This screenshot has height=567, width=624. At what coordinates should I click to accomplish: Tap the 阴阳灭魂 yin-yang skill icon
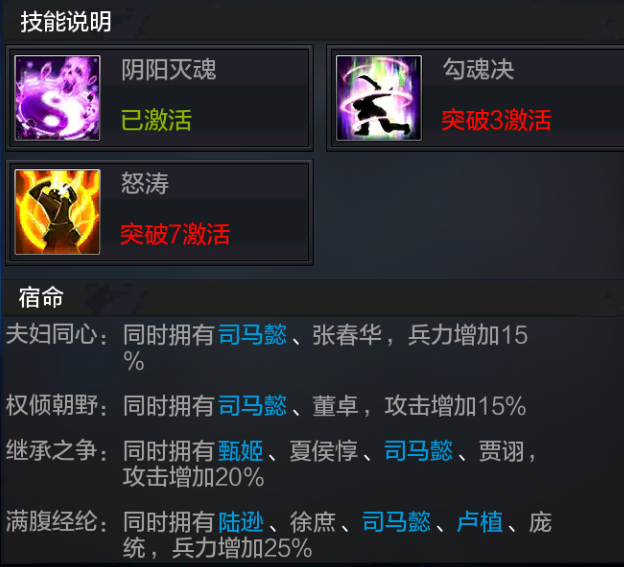pos(57,98)
